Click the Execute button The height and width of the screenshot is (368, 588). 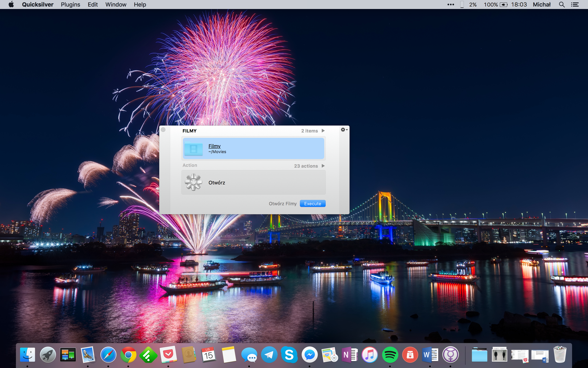[312, 204]
